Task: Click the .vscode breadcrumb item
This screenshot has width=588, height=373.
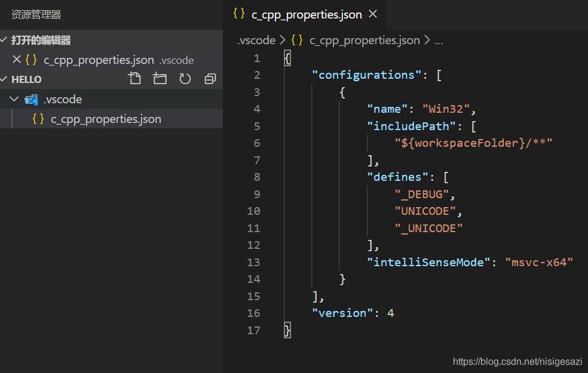Action: 256,40
